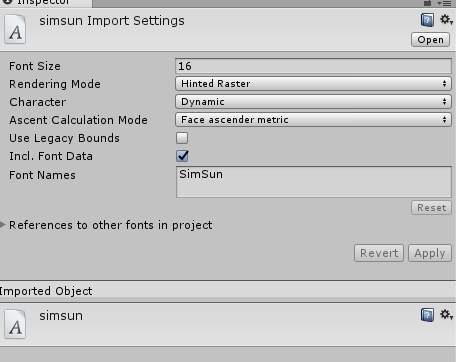Click the Open button
456x362 pixels.
(x=430, y=40)
